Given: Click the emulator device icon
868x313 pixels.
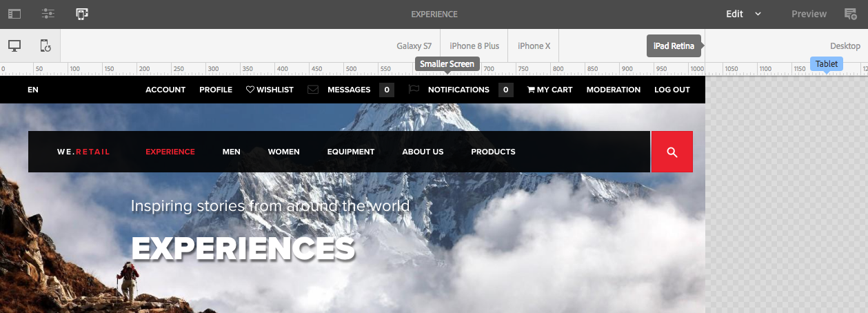Looking at the screenshot, I should click(82, 14).
